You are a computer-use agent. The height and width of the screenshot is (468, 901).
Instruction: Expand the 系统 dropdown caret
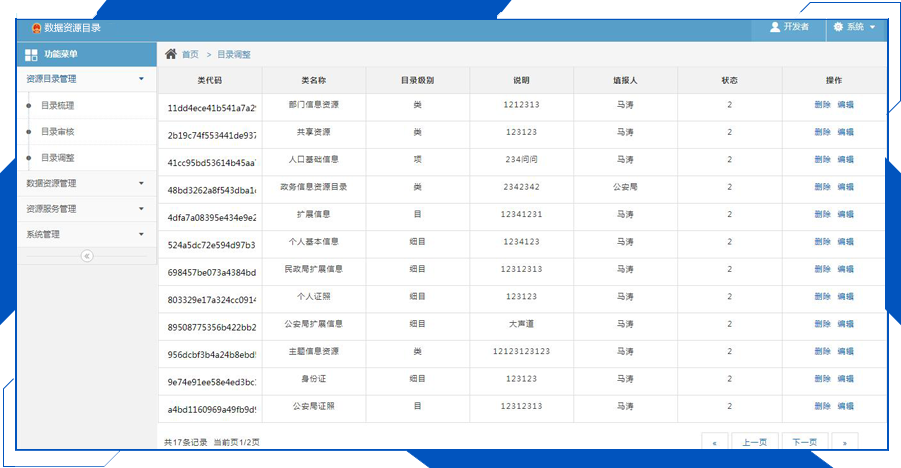(x=872, y=27)
